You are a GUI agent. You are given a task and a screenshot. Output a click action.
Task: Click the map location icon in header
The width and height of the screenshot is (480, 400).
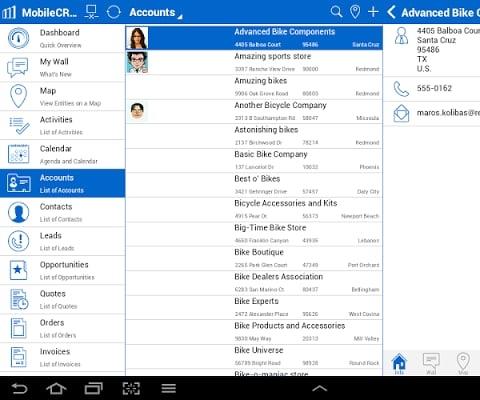coord(355,12)
